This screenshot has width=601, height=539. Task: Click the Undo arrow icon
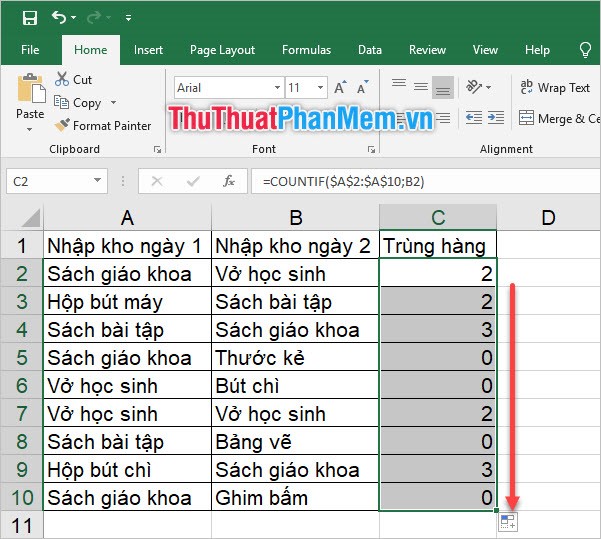point(59,17)
